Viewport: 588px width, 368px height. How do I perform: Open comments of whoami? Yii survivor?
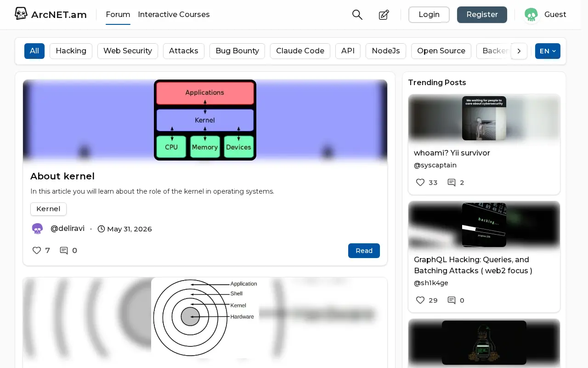(x=452, y=183)
